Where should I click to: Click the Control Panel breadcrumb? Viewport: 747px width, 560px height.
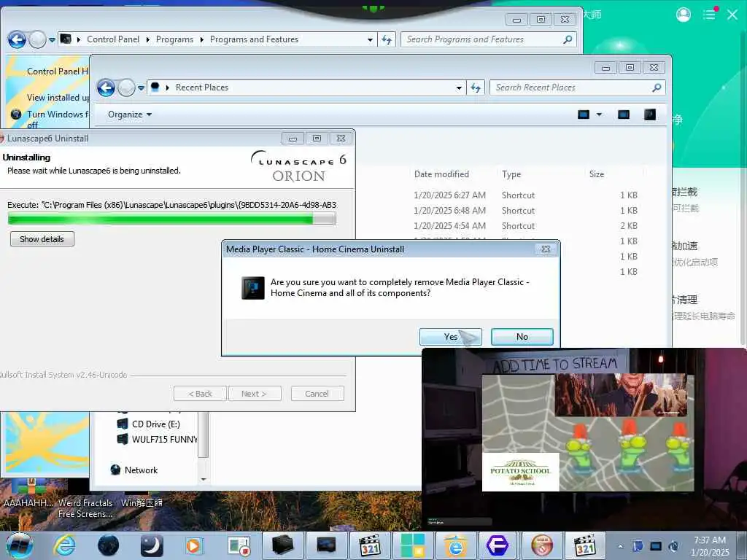click(113, 39)
